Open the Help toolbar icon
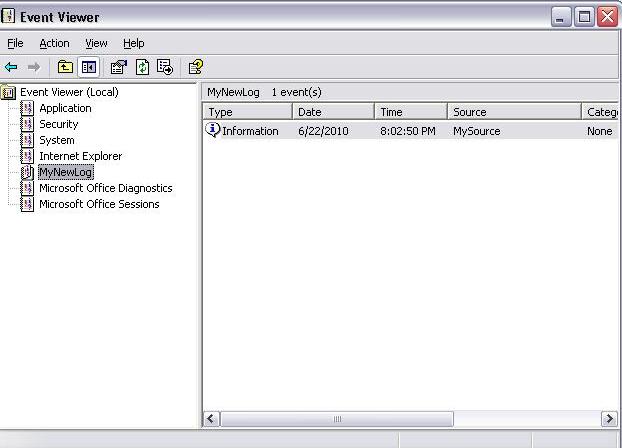The image size is (622, 448). click(x=196, y=67)
